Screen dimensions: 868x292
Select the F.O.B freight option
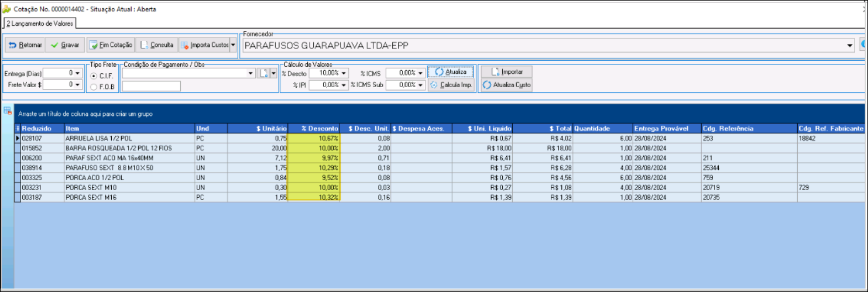[x=101, y=87]
